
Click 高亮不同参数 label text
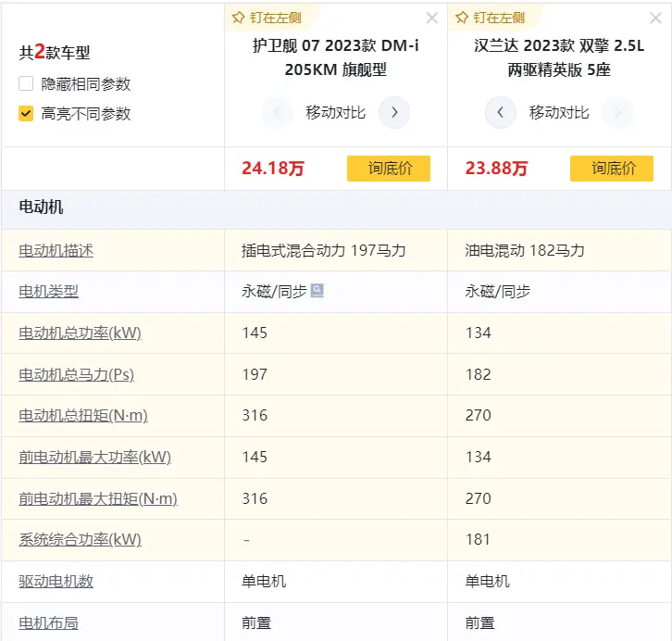click(86, 114)
